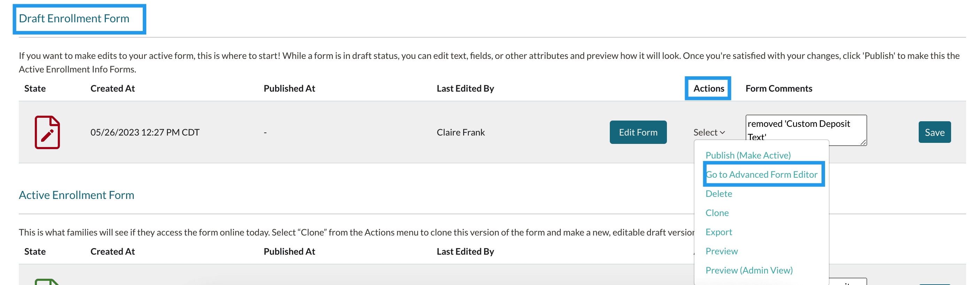Click the red draft form pencil icon

47,132
